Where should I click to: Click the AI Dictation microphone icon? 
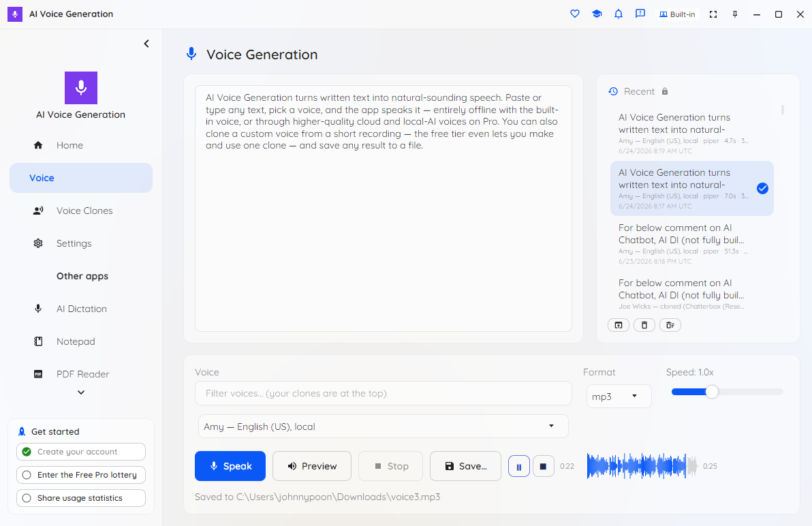pos(37,309)
